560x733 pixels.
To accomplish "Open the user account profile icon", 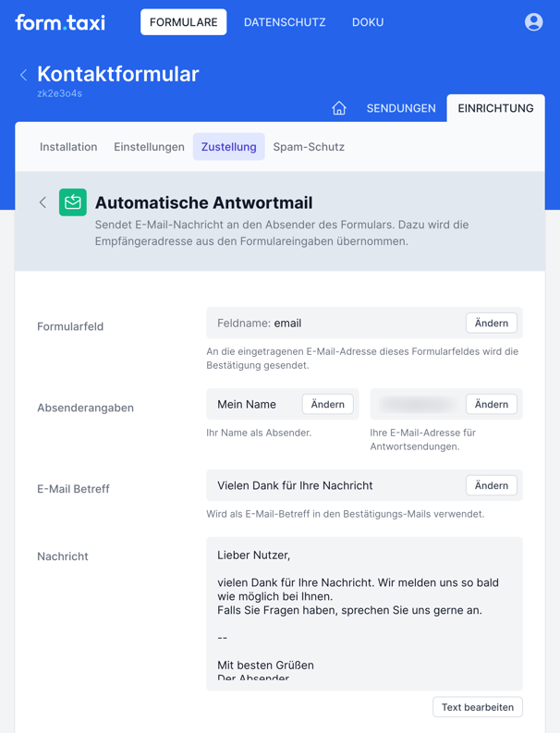I will click(533, 22).
